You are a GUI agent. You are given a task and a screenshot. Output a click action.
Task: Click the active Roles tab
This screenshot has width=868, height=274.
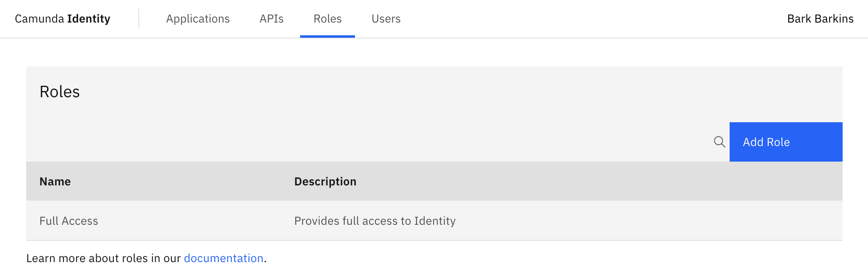(328, 18)
